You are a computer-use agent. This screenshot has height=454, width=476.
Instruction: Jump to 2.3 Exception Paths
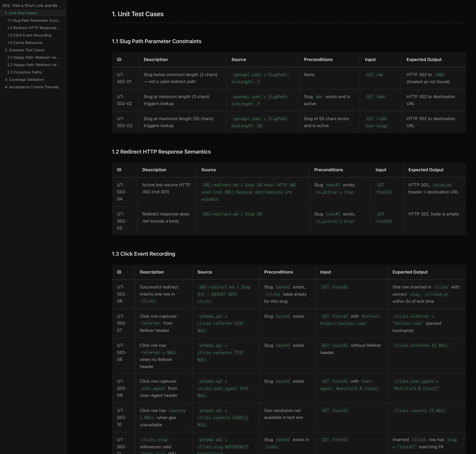pos(24,72)
